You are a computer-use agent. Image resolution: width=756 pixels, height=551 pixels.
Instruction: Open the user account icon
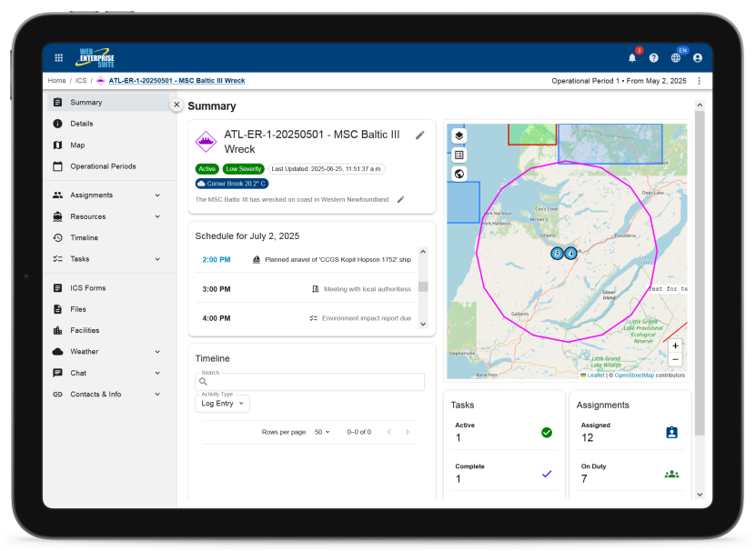click(698, 58)
